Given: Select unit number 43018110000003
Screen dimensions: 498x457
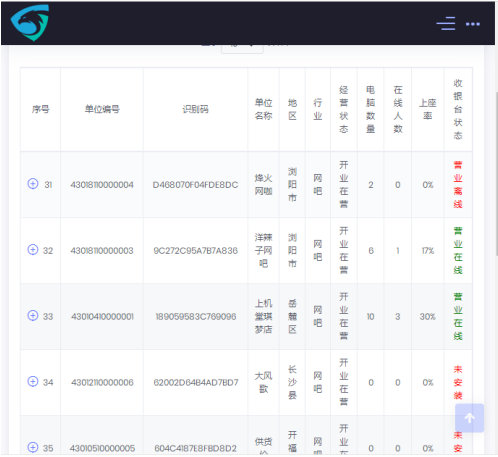Looking at the screenshot, I should (x=102, y=251).
